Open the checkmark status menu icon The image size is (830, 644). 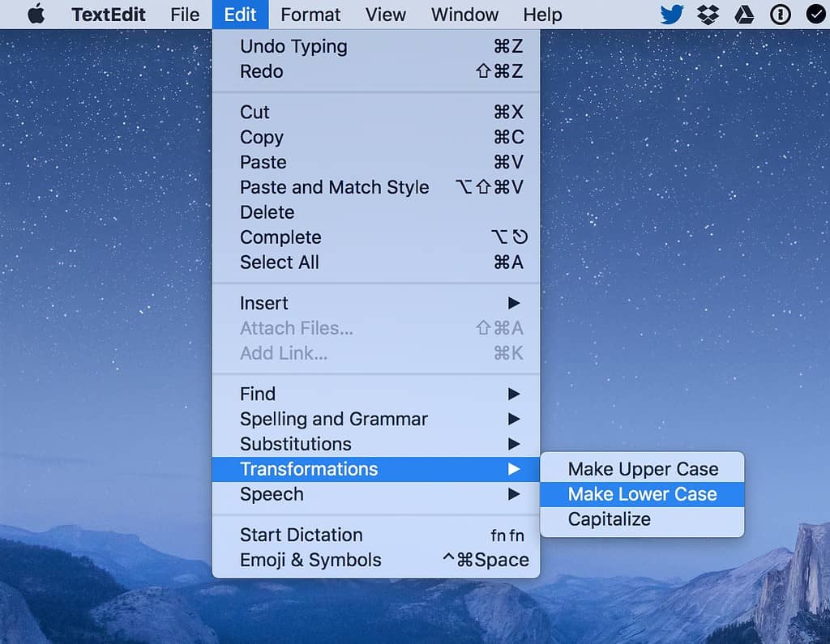coord(813,14)
